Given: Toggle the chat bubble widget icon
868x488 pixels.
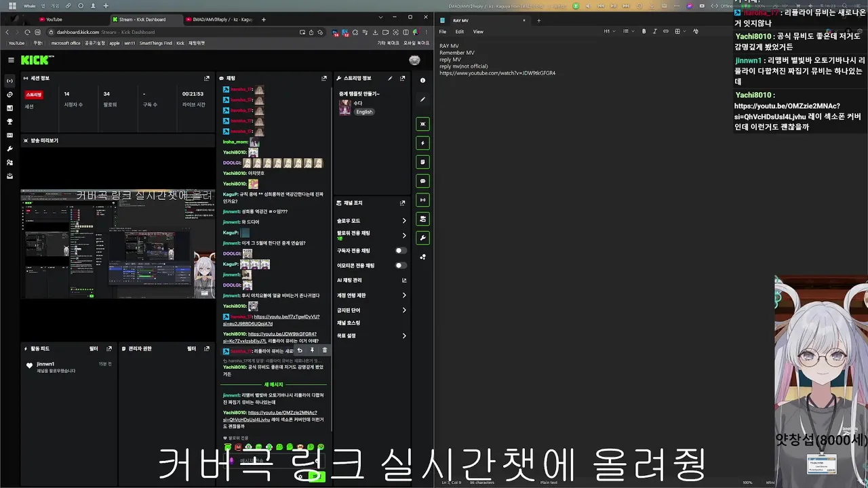Looking at the screenshot, I should click(422, 181).
